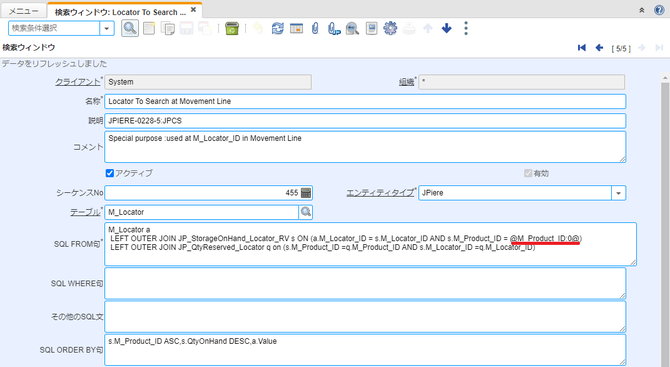Click the help question mark icon
This screenshot has width=670, height=367.
click(x=659, y=10)
